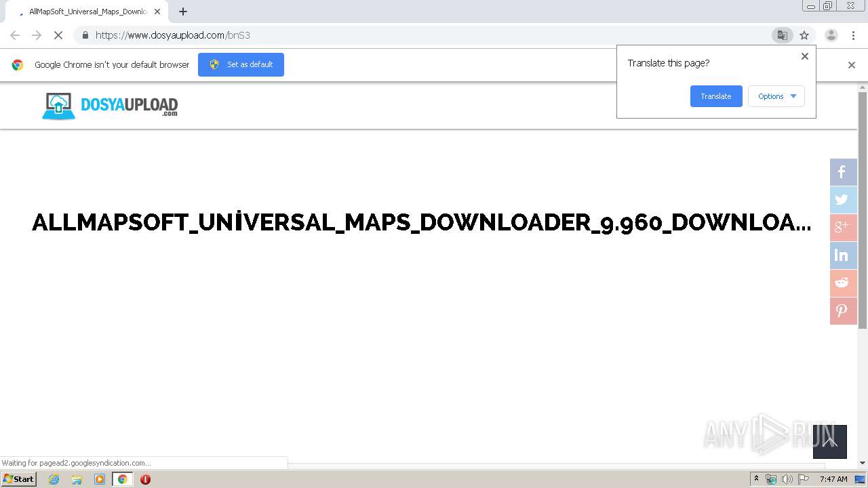
Task: Close the AllMapSoft tab
Action: point(157,12)
